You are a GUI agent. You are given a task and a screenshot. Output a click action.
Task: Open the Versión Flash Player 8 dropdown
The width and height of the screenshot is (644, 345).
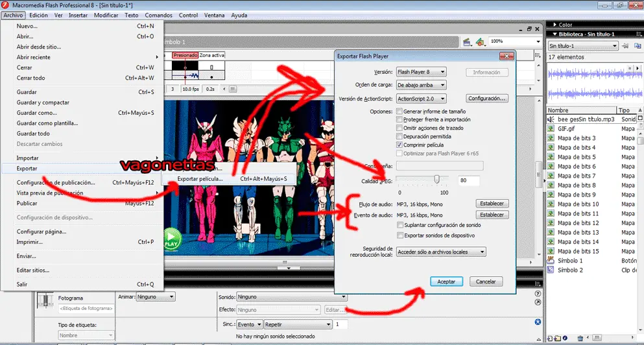click(x=422, y=72)
